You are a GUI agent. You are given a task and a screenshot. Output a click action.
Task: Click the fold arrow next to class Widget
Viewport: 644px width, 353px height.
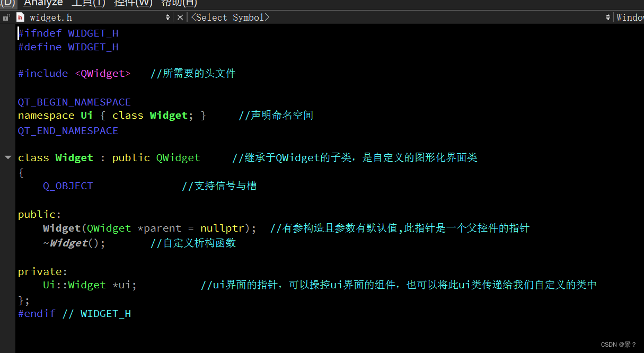click(7, 157)
